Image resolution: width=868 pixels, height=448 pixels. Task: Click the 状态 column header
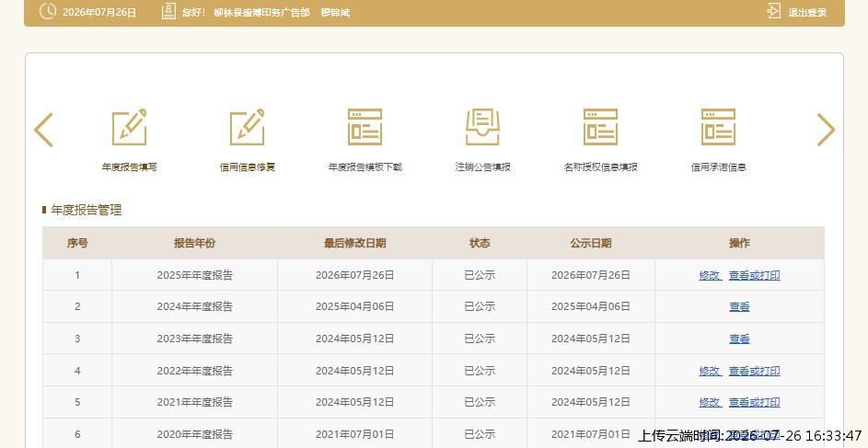[x=480, y=243]
